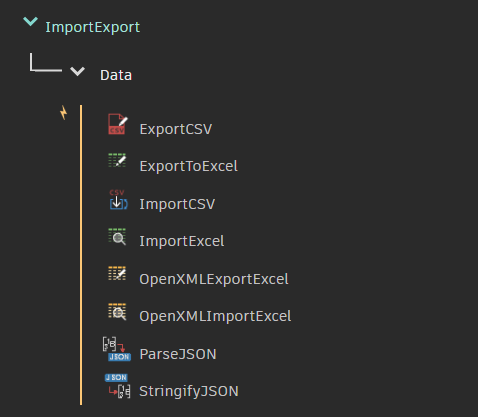Choose the OpenXMLExportExcel node label
The height and width of the screenshot is (417, 478).
(x=214, y=279)
